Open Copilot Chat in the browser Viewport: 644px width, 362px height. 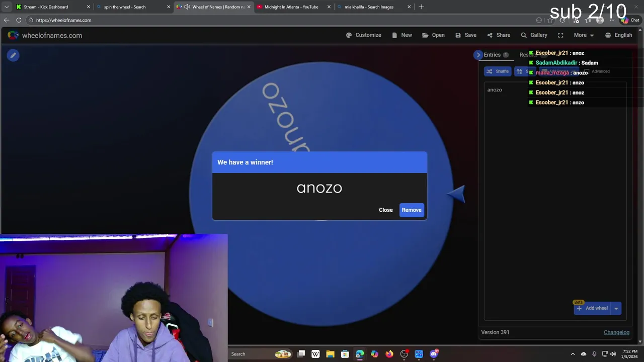tap(630, 20)
